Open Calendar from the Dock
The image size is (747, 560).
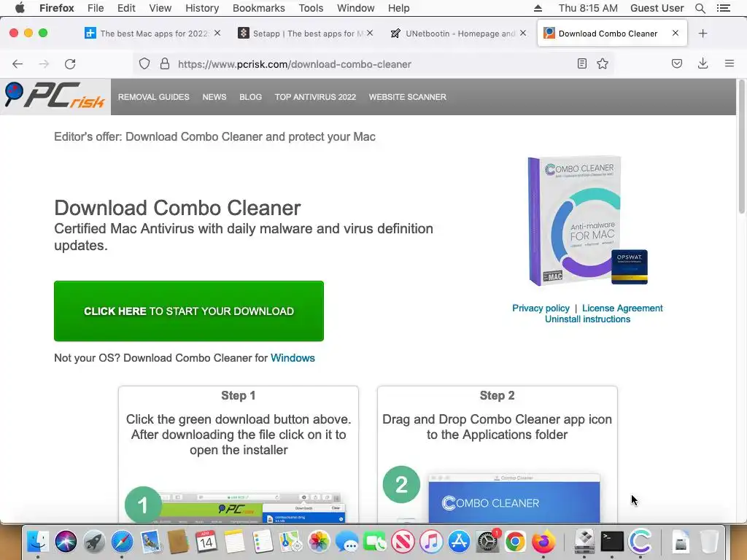point(206,542)
